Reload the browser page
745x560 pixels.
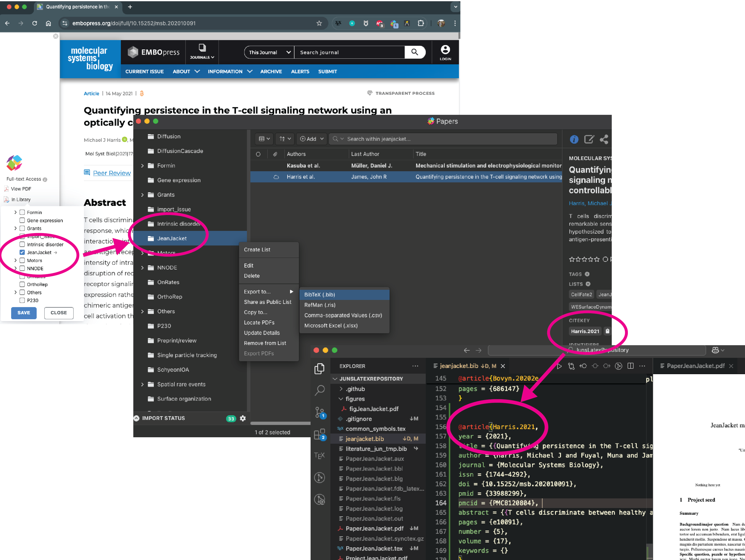click(35, 23)
